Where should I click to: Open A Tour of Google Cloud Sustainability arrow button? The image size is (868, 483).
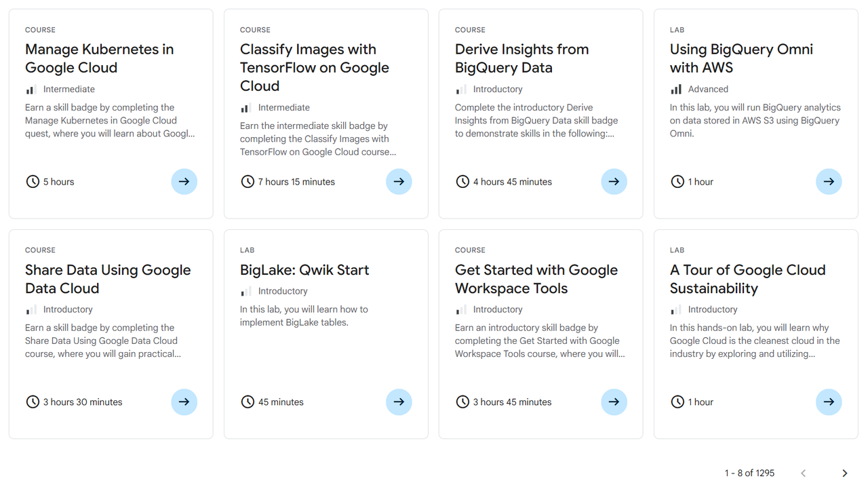tap(829, 402)
